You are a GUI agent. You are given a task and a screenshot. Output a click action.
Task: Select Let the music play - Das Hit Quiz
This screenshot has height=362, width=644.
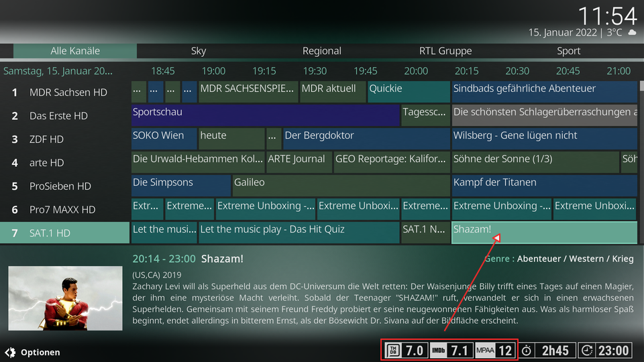pos(299,233)
